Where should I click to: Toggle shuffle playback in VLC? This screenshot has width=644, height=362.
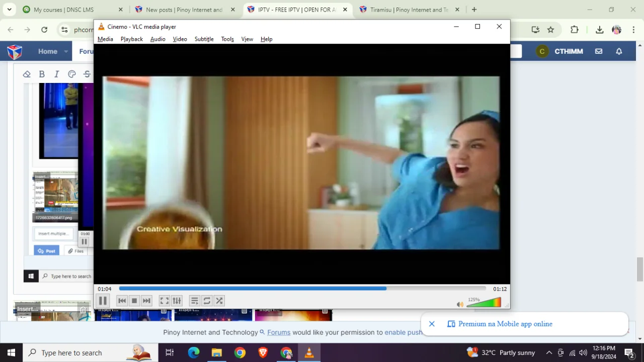[219, 301]
